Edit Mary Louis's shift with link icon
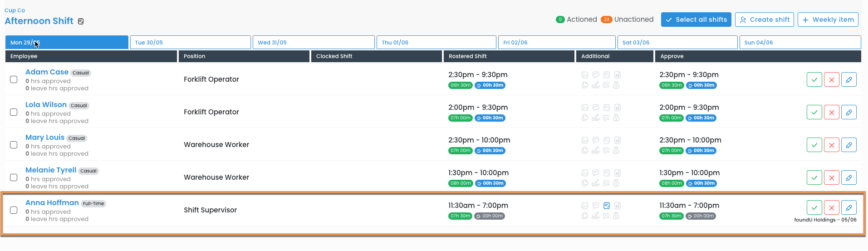 click(848, 145)
